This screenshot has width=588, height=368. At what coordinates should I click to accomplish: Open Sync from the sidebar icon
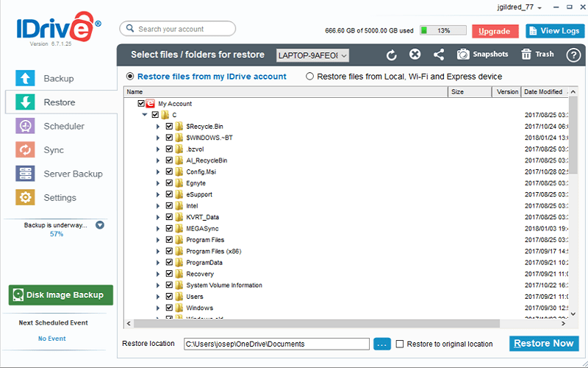click(25, 150)
